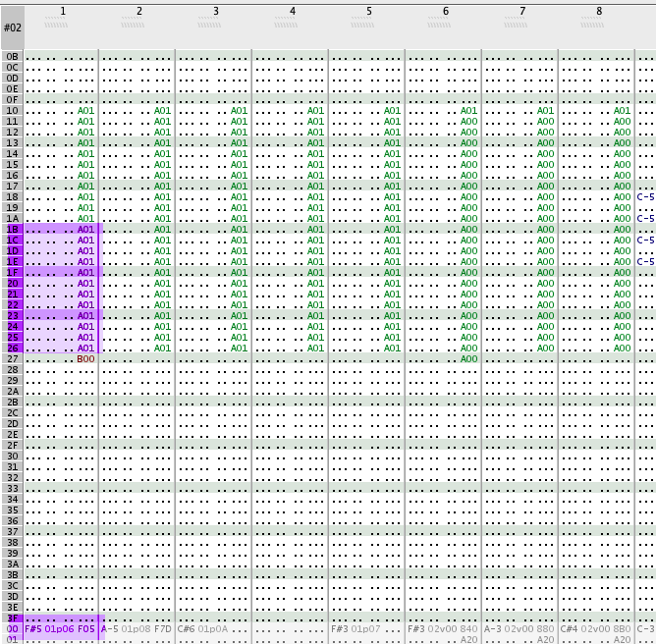Select A01 in row 17, channel 3
Image resolution: width=656 pixels, height=644 pixels.
click(239, 187)
